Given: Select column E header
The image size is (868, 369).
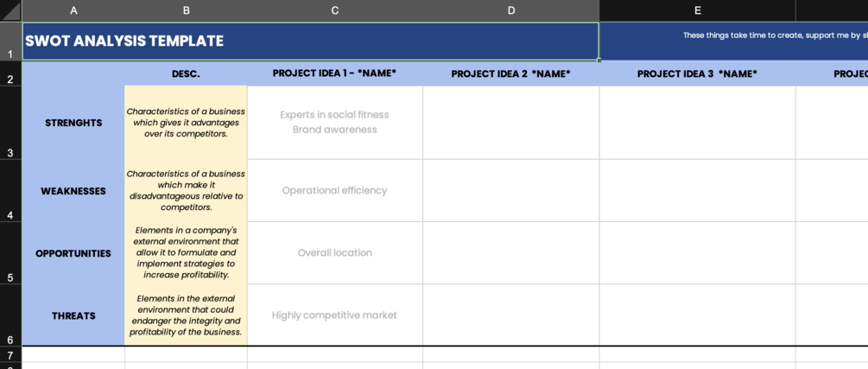Looking at the screenshot, I should (x=697, y=10).
